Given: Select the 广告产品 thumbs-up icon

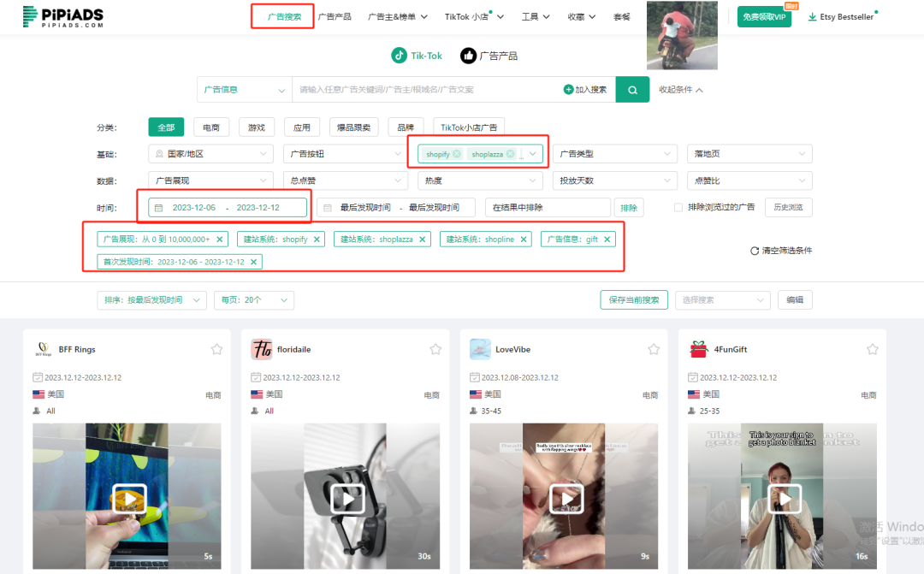Looking at the screenshot, I should coord(469,56).
